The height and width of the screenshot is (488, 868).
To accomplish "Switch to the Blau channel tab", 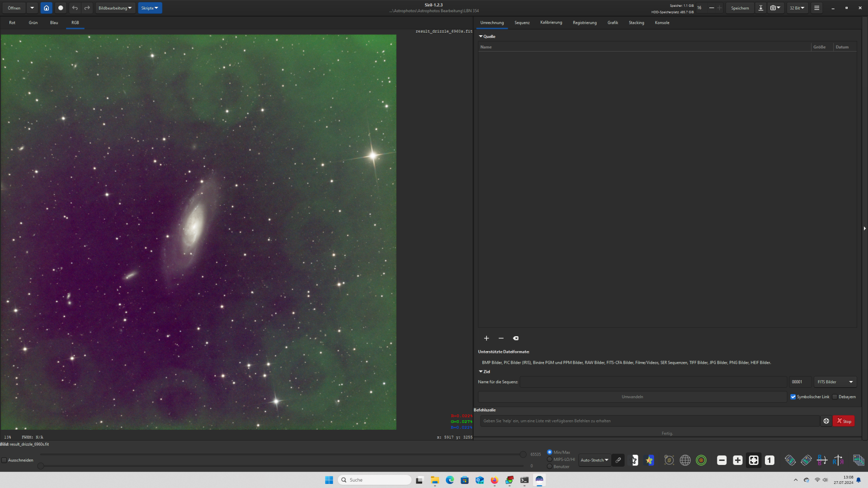I will coord(54,23).
